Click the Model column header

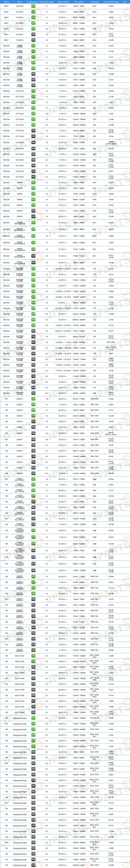click(20, 2)
